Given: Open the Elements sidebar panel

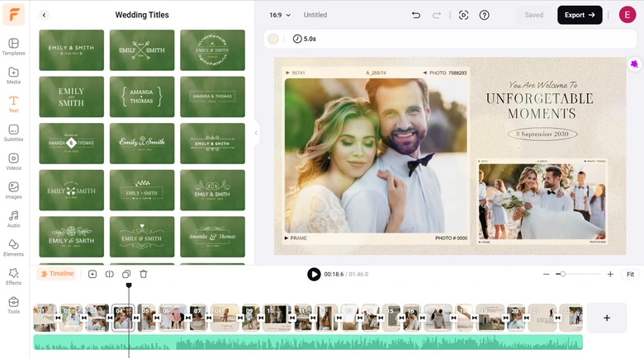Looking at the screenshot, I should 13,248.
